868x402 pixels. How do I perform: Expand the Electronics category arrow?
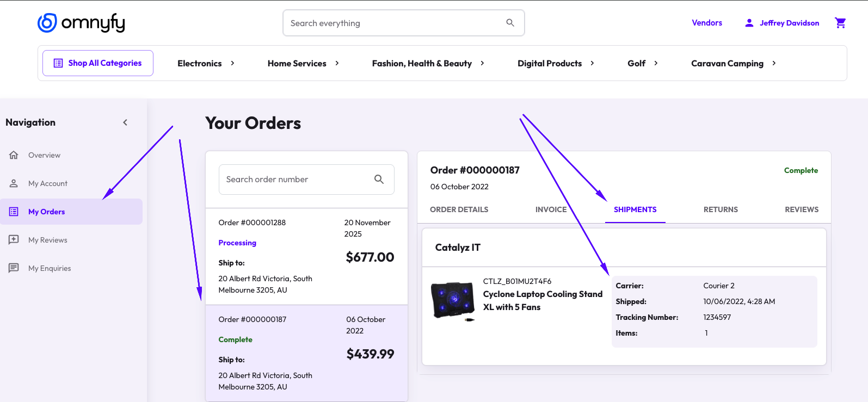pyautogui.click(x=232, y=63)
